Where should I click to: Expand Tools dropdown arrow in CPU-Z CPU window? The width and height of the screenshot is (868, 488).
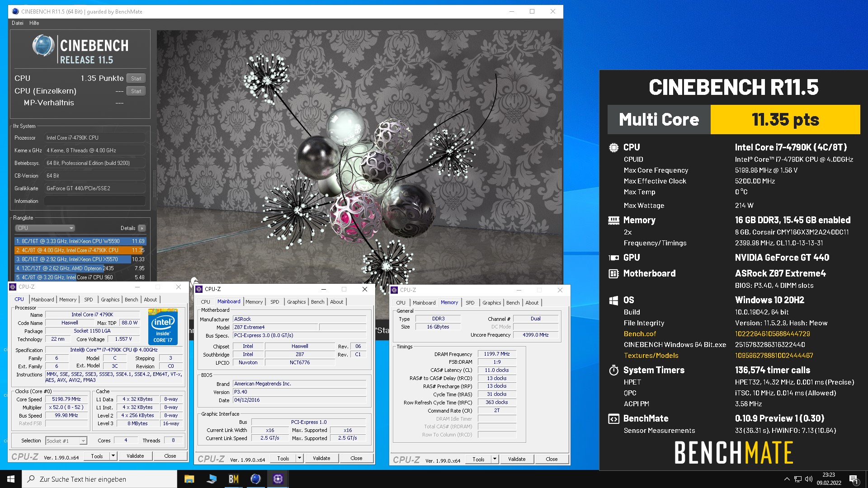coord(113,456)
